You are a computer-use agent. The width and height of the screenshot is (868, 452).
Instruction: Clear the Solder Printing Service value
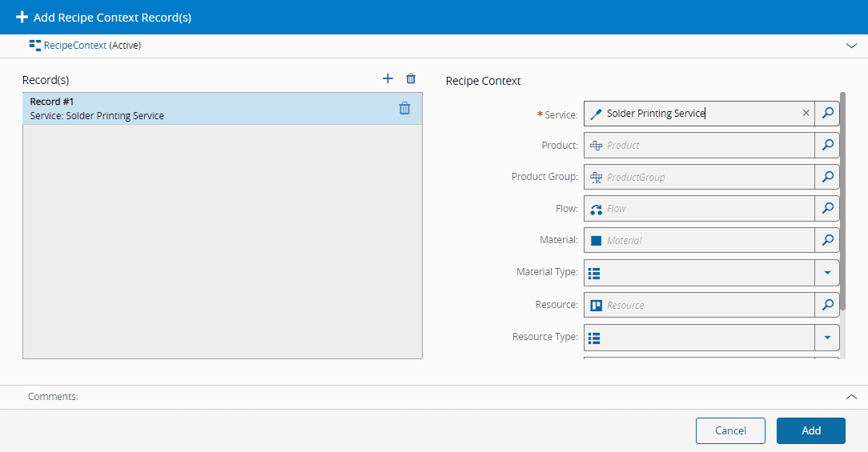tap(806, 114)
